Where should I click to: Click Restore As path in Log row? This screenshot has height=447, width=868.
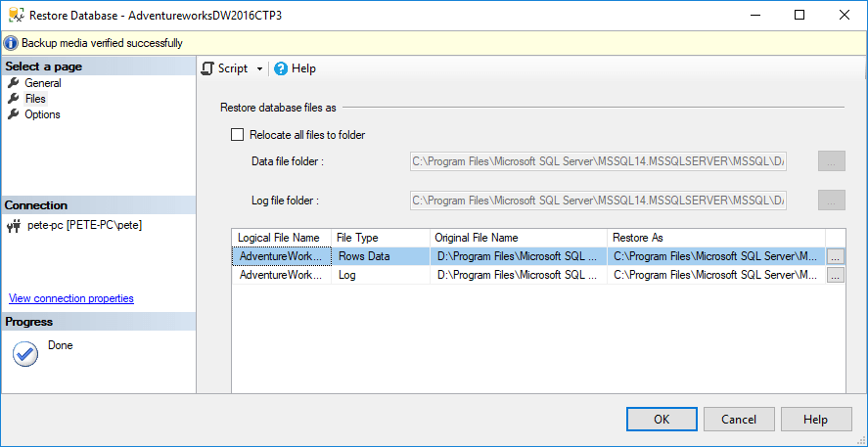click(716, 275)
